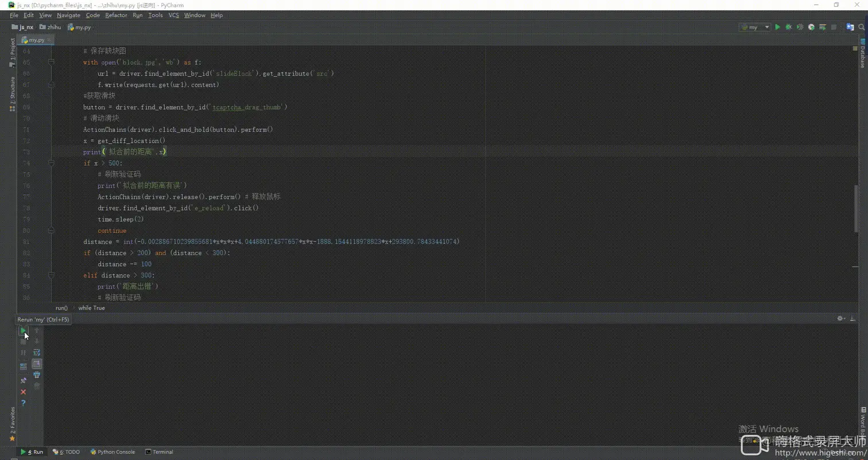This screenshot has width=868, height=460.
Task: Open the Terminal tool window
Action: coord(160,452)
